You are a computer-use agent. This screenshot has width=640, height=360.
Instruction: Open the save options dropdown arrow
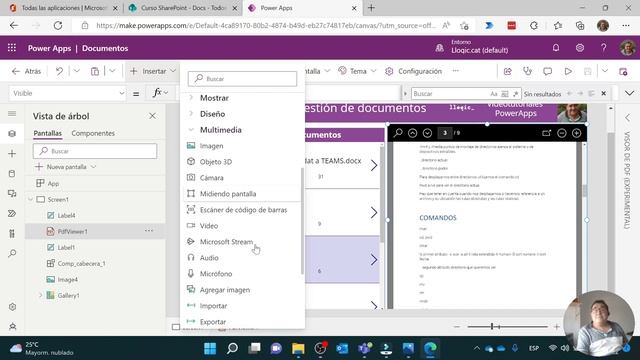coord(604,71)
